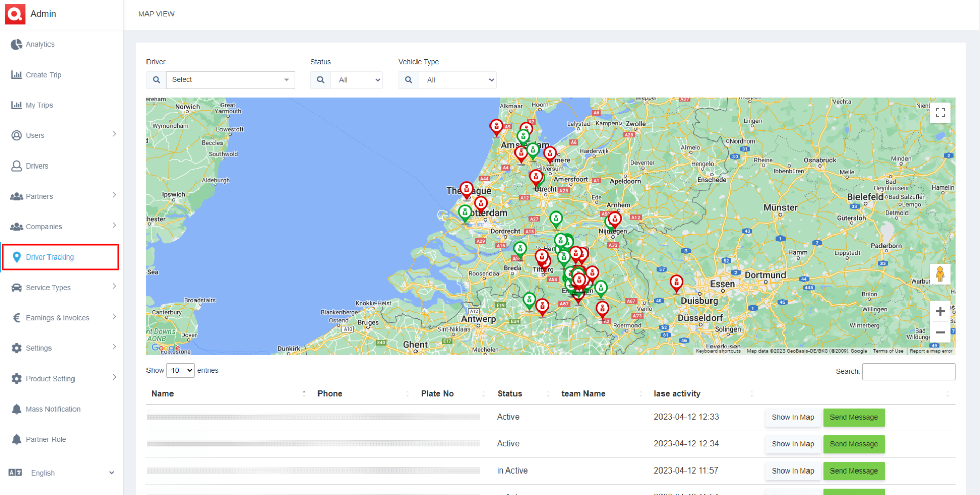The width and height of the screenshot is (980, 495).
Task: Send Message for 11:57 row
Action: pyautogui.click(x=854, y=471)
